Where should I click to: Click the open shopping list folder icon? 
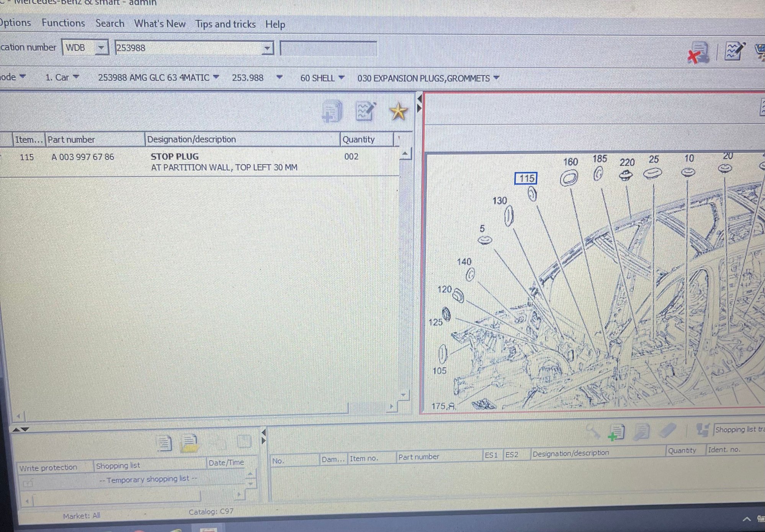point(190,443)
